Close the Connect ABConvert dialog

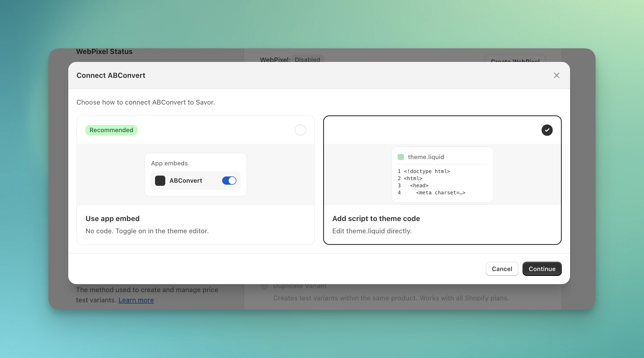coord(556,75)
